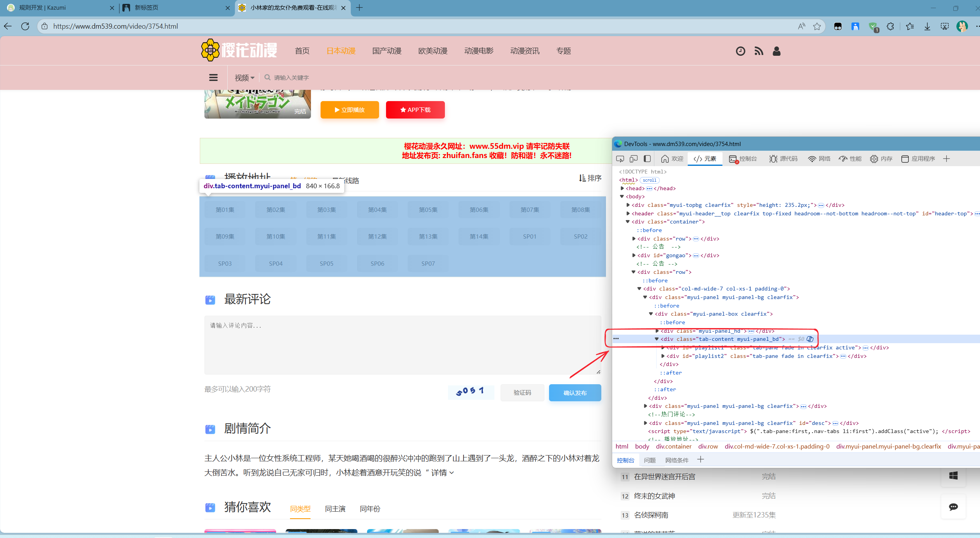The height and width of the screenshot is (538, 980).
Task: Toggle episode sort order 排序
Action: point(590,178)
